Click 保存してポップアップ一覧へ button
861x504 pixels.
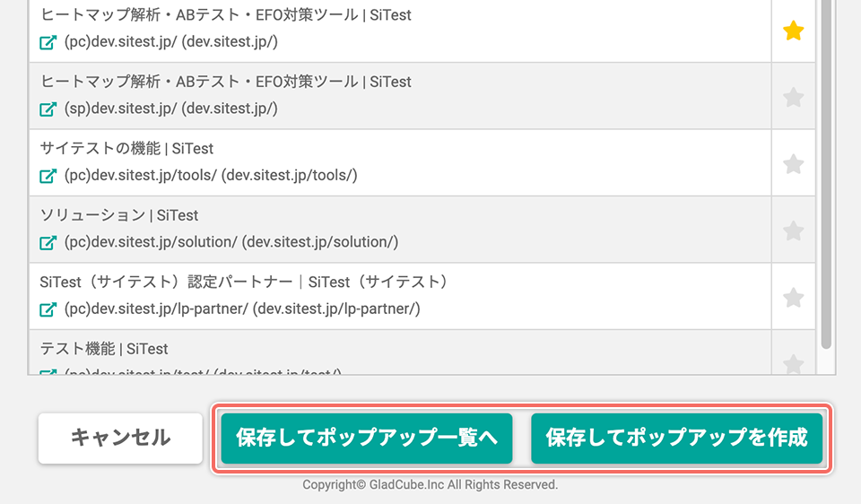[367, 439]
